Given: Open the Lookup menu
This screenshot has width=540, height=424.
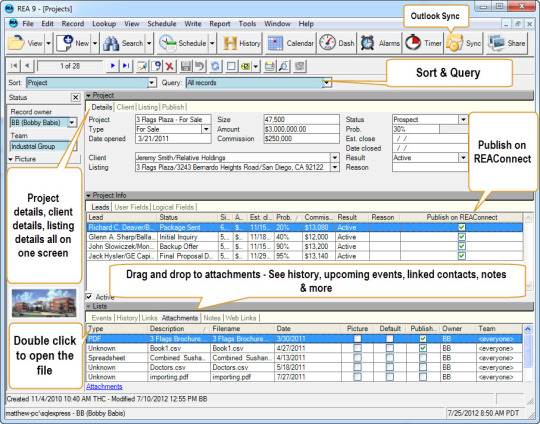Looking at the screenshot, I should [104, 24].
